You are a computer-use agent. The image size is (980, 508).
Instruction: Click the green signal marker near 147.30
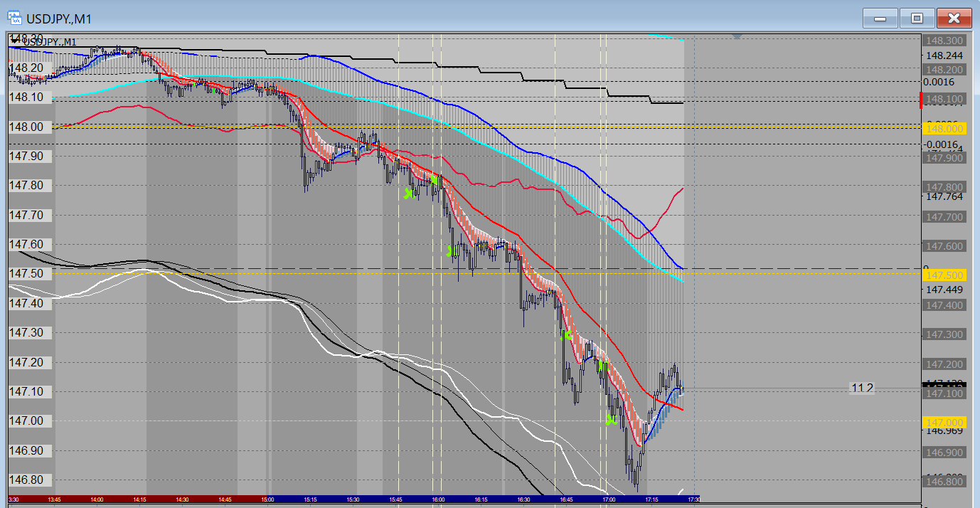tap(567, 334)
